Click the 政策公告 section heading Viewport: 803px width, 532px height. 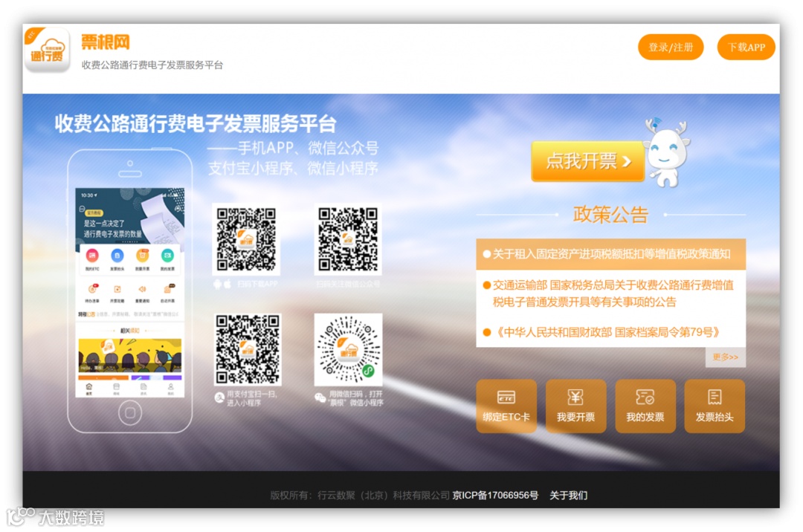pyautogui.click(x=610, y=214)
